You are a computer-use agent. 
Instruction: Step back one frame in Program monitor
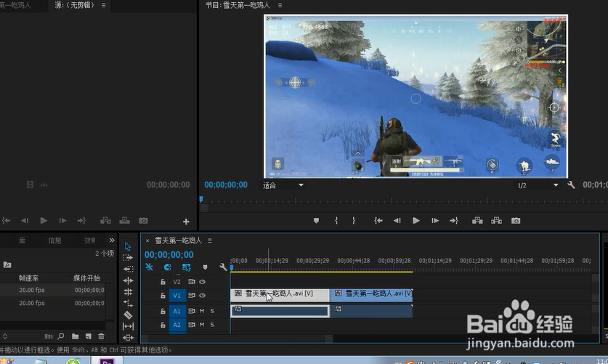click(x=397, y=221)
